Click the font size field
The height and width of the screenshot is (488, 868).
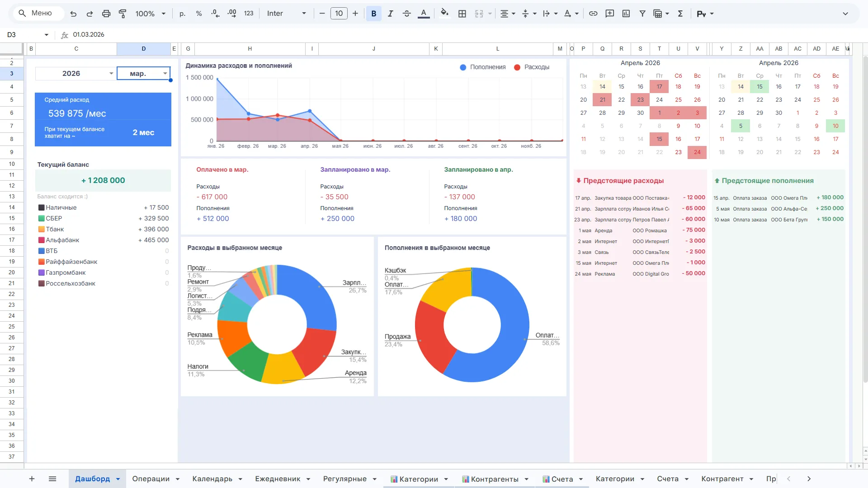click(x=339, y=14)
